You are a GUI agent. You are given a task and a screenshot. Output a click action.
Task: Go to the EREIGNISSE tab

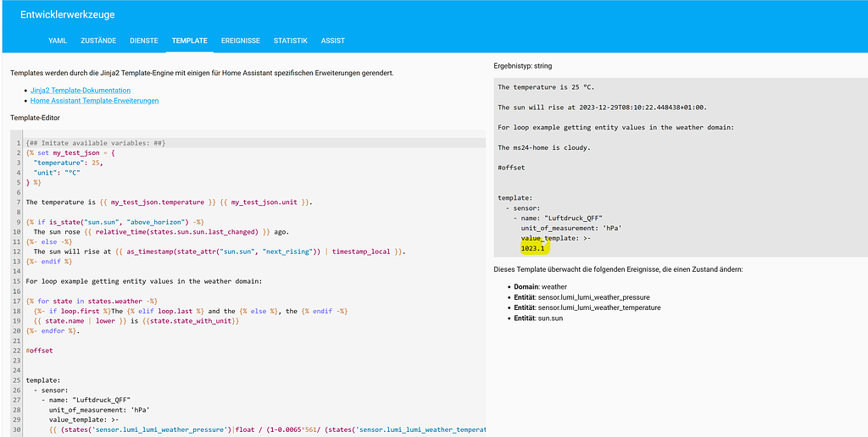[x=241, y=41]
